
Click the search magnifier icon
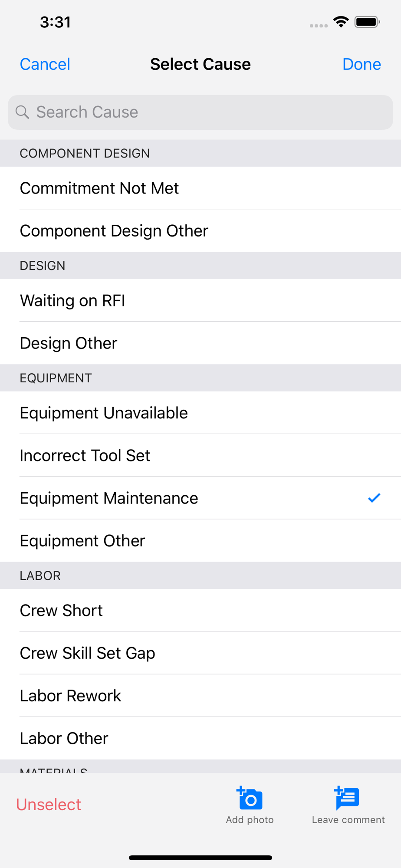pos(22,112)
